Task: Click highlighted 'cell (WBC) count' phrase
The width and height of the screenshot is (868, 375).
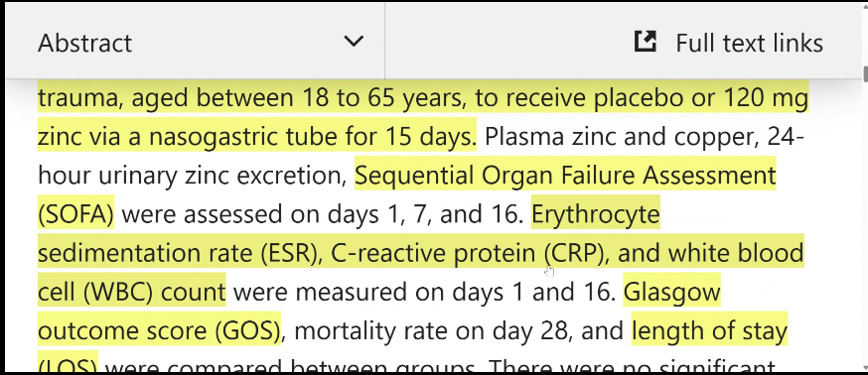Action: point(132,292)
